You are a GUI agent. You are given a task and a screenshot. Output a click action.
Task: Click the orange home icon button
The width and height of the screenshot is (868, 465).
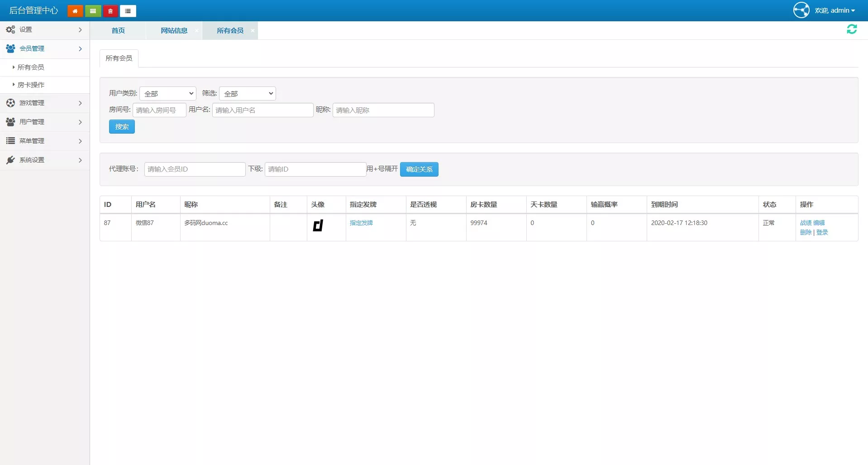75,11
